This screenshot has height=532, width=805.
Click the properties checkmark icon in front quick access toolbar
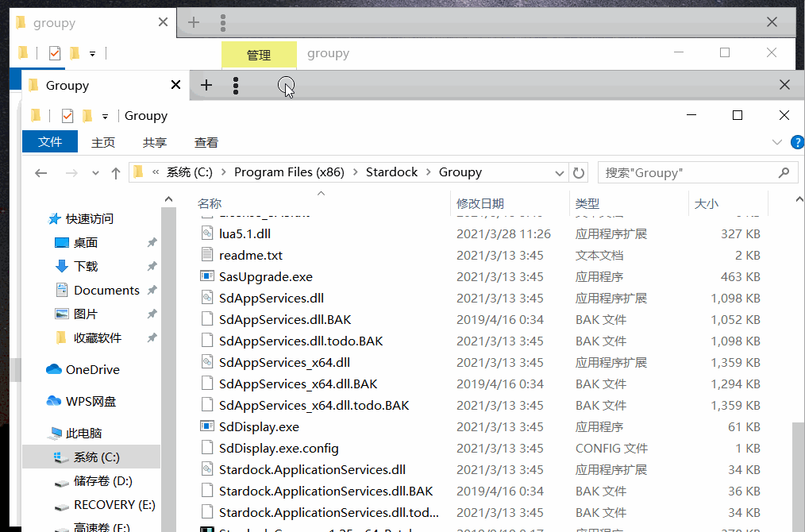tap(67, 116)
